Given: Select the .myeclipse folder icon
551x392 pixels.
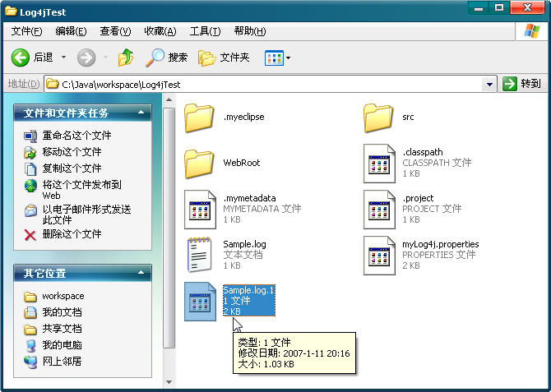Looking at the screenshot, I should click(x=199, y=118).
